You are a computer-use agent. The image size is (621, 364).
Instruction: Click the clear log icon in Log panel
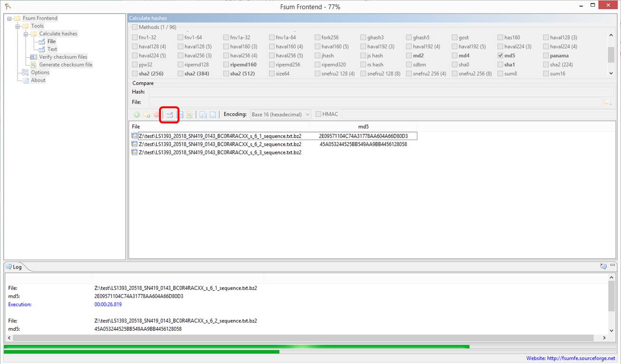[x=603, y=266]
